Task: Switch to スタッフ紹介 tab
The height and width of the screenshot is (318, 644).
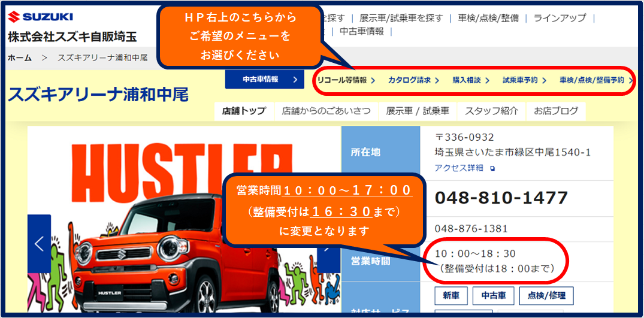Action: (x=491, y=111)
